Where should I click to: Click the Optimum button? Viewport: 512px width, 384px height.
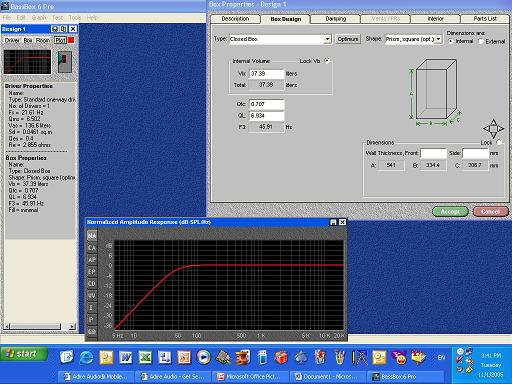[348, 39]
